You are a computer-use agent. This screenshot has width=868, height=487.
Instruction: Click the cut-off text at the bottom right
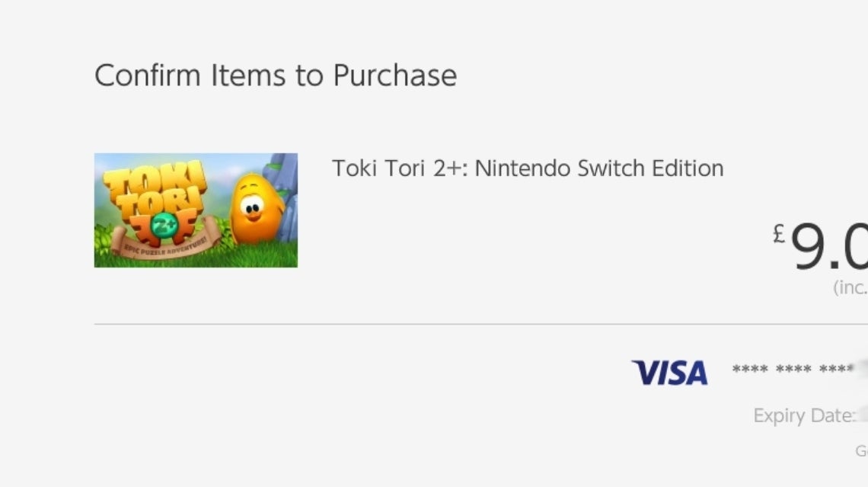[861, 451]
